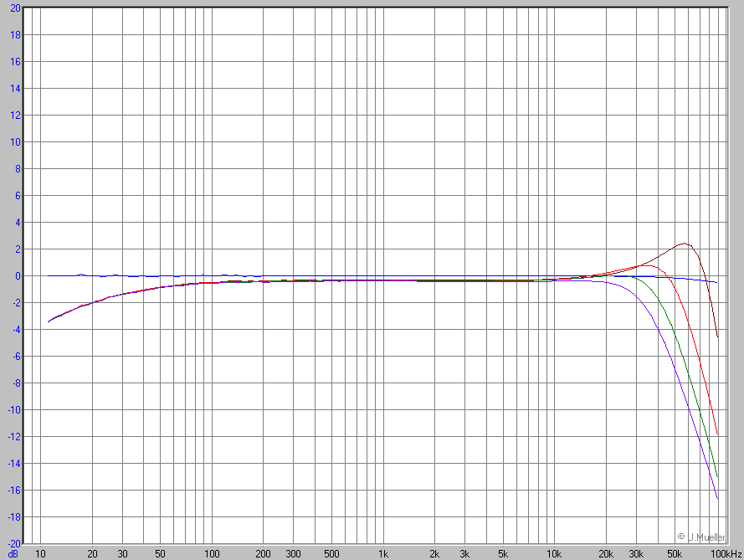Screen dimensions: 744x560
Task: Click the "16" dB axis label
Action: [16, 62]
